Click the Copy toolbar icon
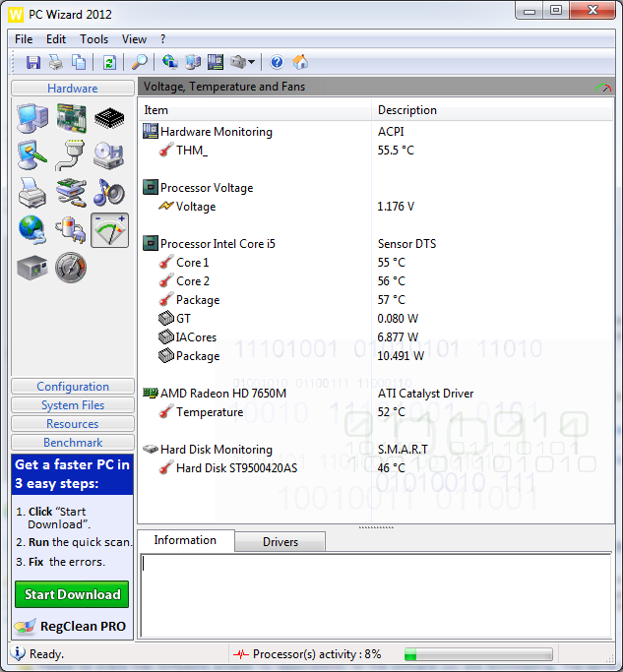The image size is (623, 672). click(x=78, y=63)
